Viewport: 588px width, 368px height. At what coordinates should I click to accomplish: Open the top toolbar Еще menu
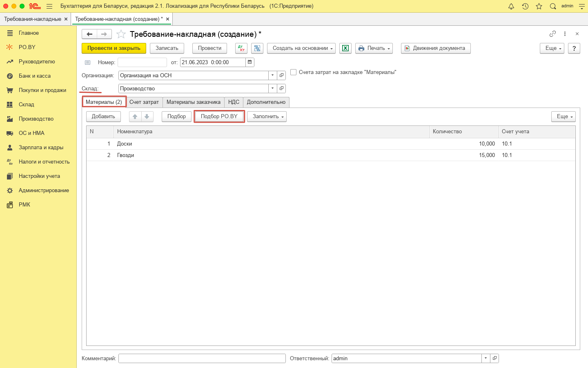[x=552, y=48]
